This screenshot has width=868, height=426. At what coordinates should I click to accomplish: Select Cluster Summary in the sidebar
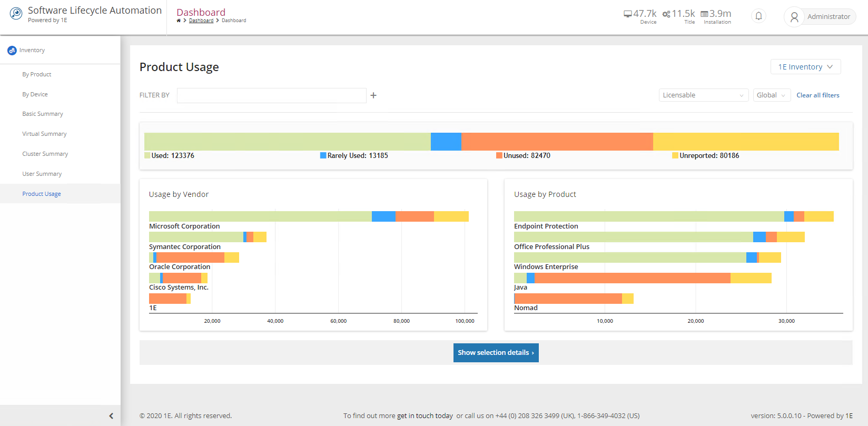pos(45,154)
